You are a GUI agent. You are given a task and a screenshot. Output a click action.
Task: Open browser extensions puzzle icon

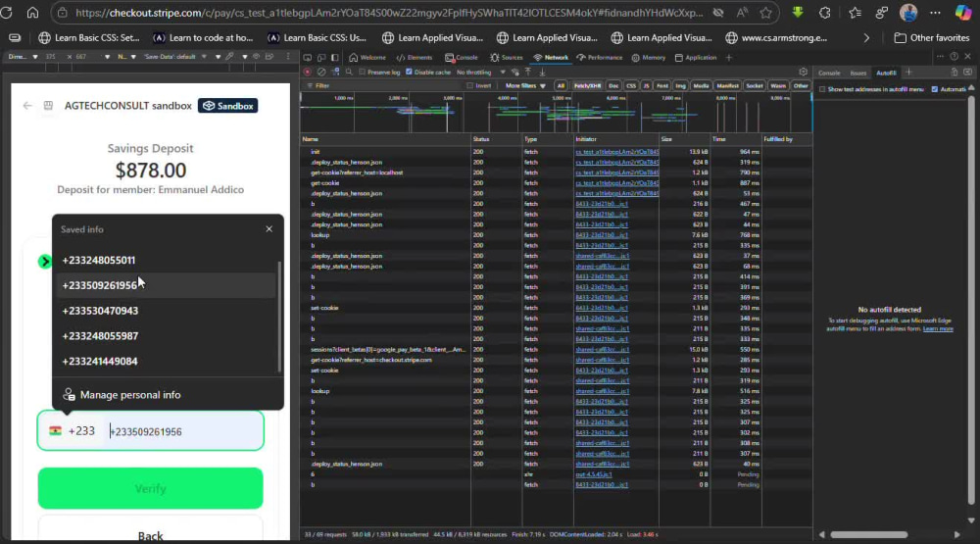pos(825,13)
